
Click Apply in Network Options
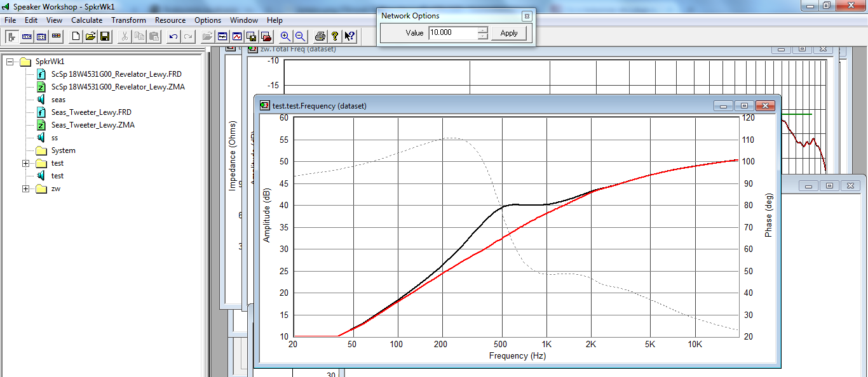[x=509, y=33]
